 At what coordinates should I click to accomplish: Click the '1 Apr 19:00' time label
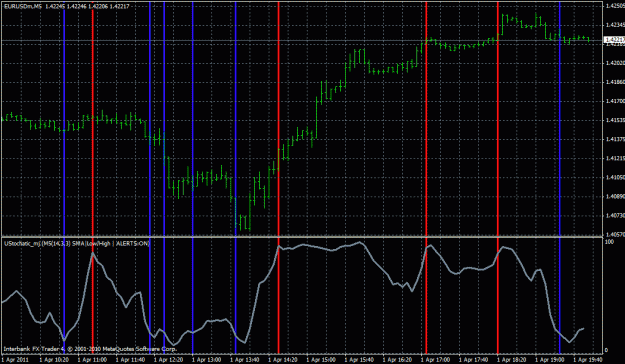550,360
